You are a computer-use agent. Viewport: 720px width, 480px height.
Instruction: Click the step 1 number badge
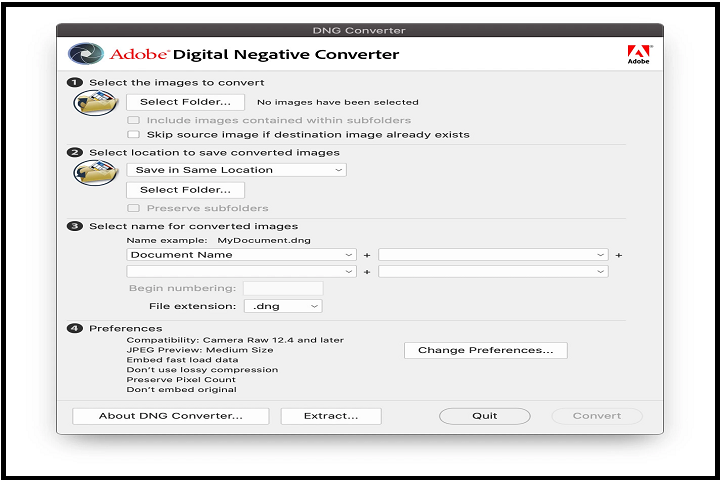(x=74, y=83)
